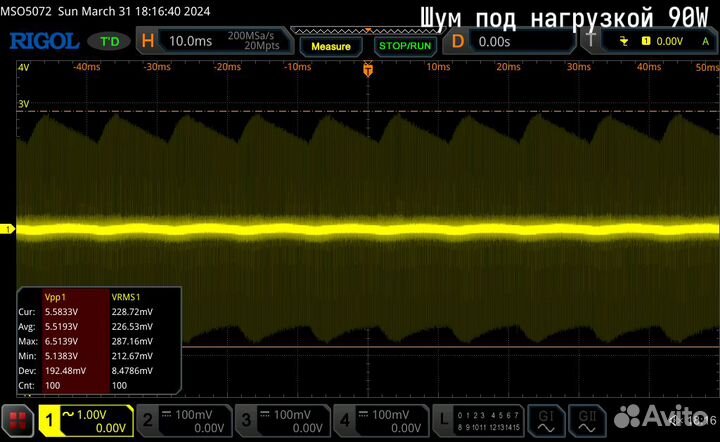
Task: Toggle channel 1 at 1.00V
Action: tap(84, 420)
